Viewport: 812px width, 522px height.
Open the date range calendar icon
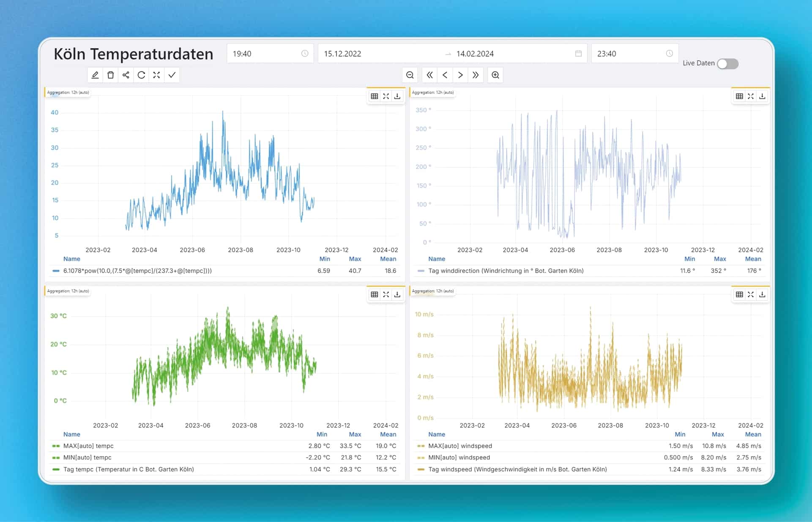click(578, 54)
